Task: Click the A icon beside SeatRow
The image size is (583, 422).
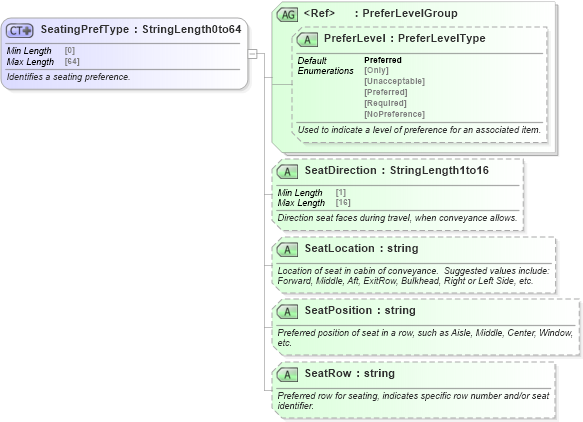Action: coord(287,374)
